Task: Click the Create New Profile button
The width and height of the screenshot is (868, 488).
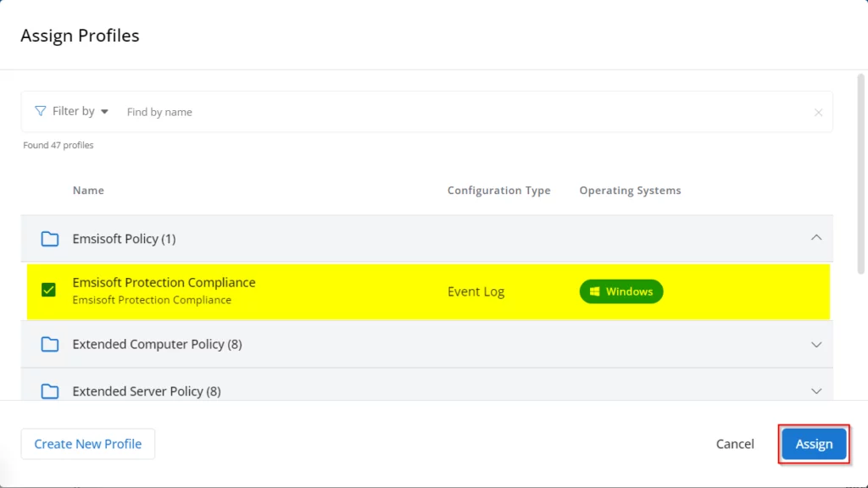Action: [88, 444]
